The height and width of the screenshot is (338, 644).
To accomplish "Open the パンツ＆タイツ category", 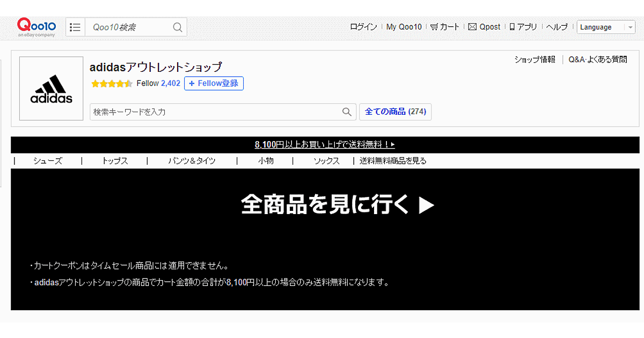I will coord(192,161).
